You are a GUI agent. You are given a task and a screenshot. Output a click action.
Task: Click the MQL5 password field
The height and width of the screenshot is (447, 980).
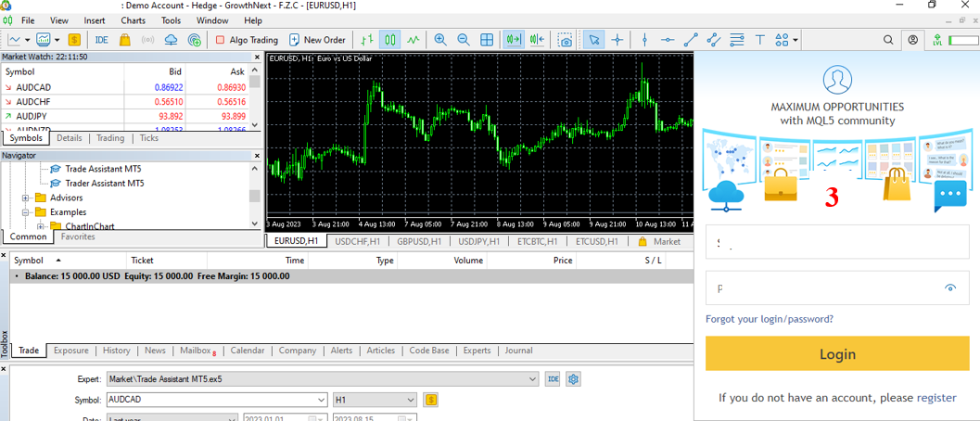pos(837,288)
